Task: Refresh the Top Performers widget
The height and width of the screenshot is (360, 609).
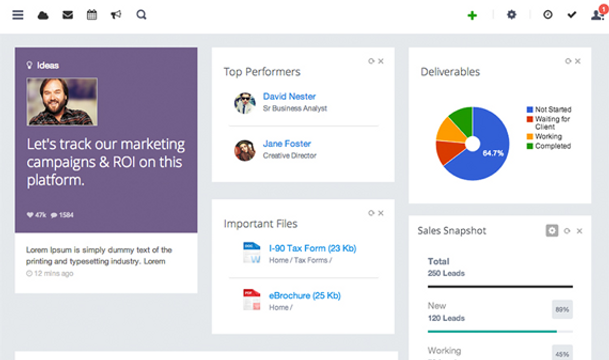Action: [371, 61]
